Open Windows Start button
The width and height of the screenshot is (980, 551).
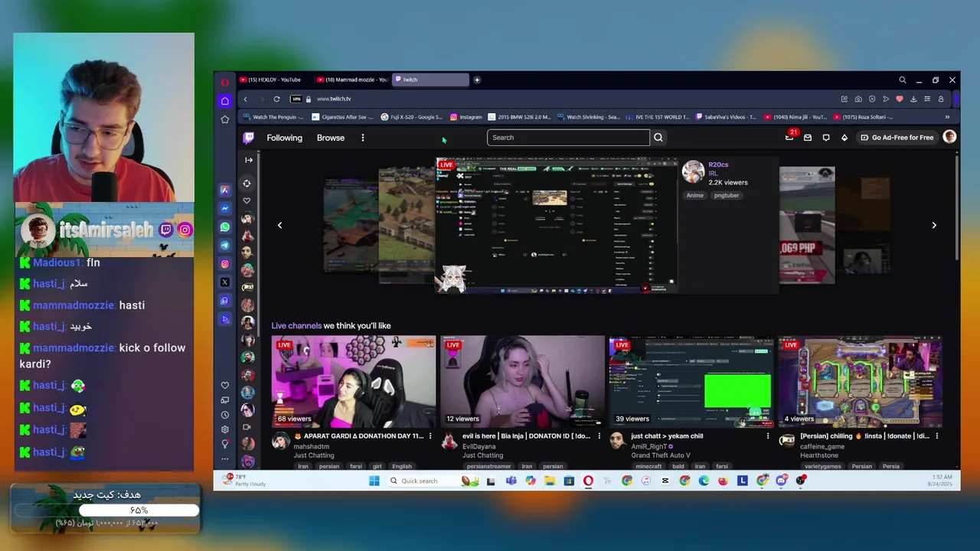coord(374,481)
